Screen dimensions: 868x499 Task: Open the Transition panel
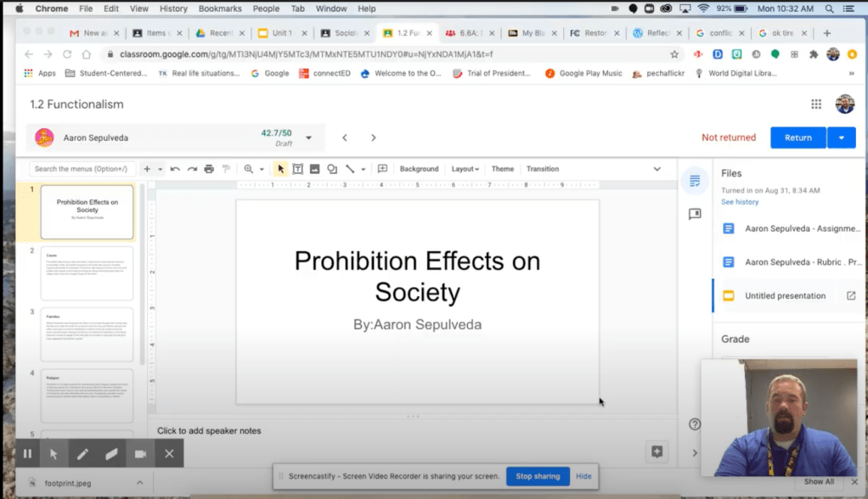tap(542, 169)
